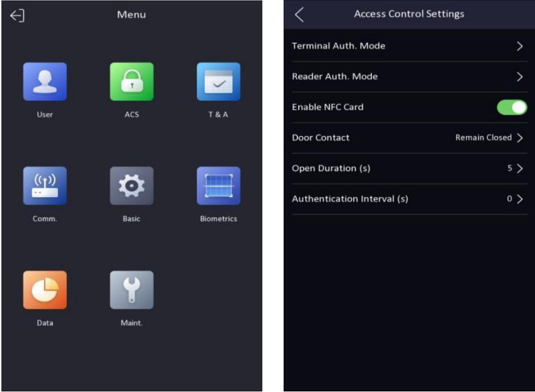This screenshot has height=392, width=535.
Task: Open the Maint. wrench icon
Action: pyautogui.click(x=132, y=290)
